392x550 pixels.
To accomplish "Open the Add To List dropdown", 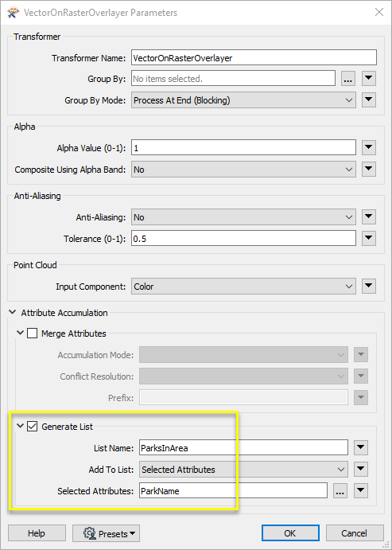I will [x=243, y=470].
